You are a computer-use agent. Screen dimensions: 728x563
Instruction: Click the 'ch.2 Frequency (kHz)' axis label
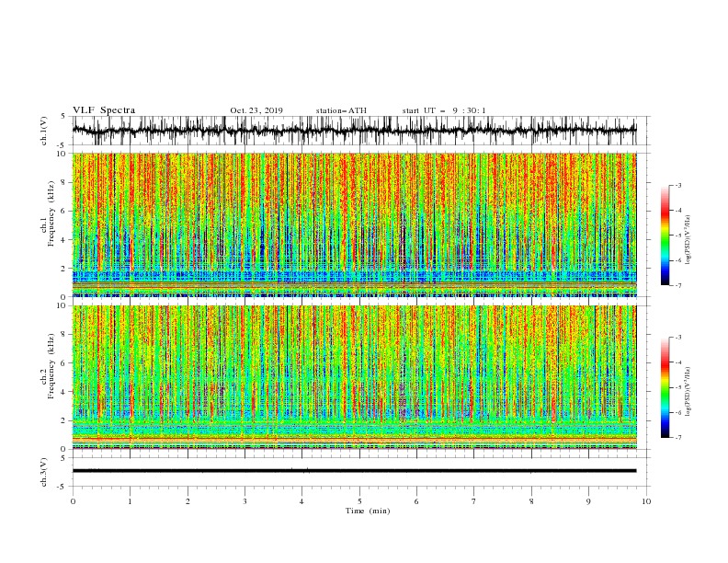[x=48, y=366]
